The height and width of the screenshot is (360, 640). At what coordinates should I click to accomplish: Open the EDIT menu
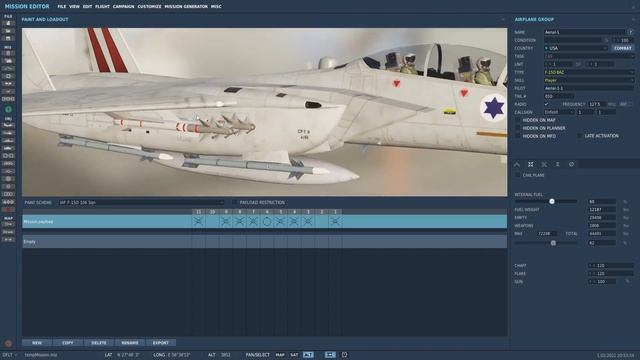(87, 7)
